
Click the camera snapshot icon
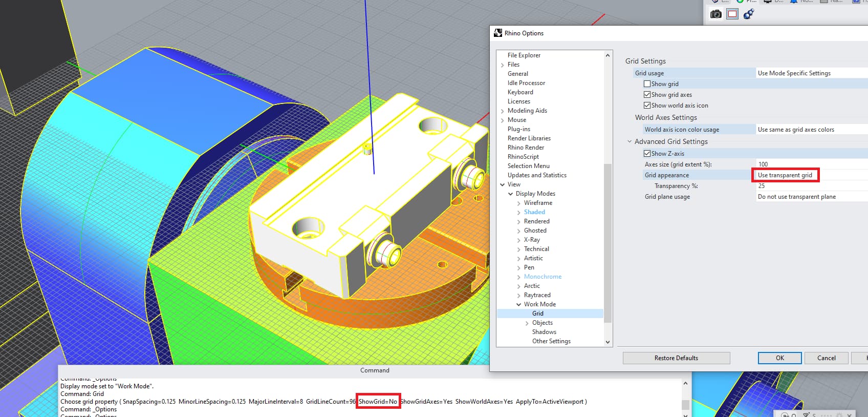(716, 14)
